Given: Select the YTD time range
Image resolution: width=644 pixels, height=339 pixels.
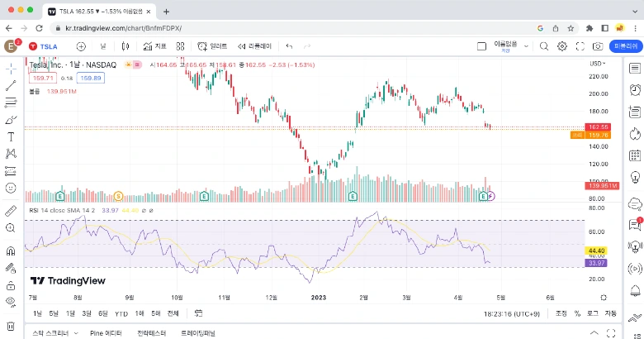Looking at the screenshot, I should click(x=121, y=314).
